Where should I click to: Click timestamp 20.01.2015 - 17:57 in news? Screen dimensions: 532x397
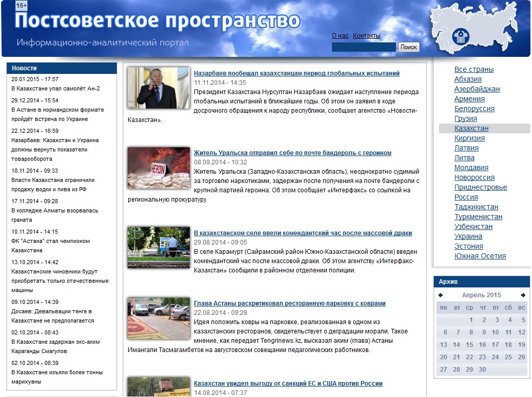(35, 80)
